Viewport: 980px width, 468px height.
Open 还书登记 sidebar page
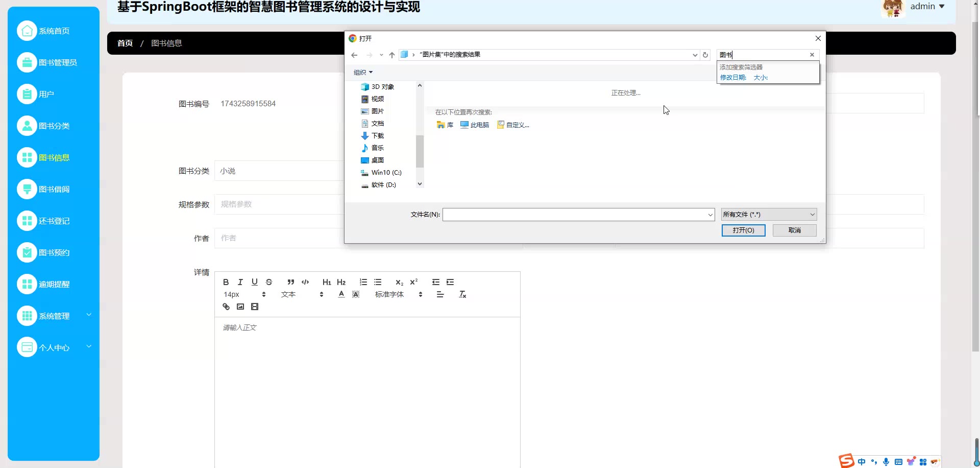click(x=54, y=221)
